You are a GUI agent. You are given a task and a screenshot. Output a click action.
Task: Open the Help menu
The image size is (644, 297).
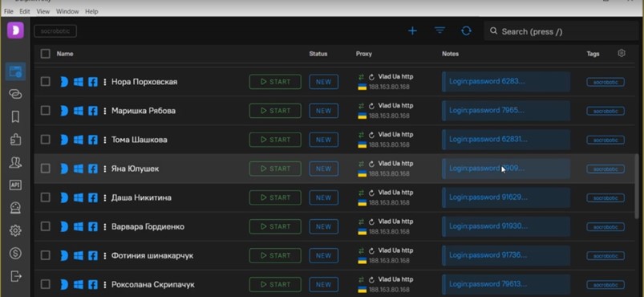tap(91, 11)
